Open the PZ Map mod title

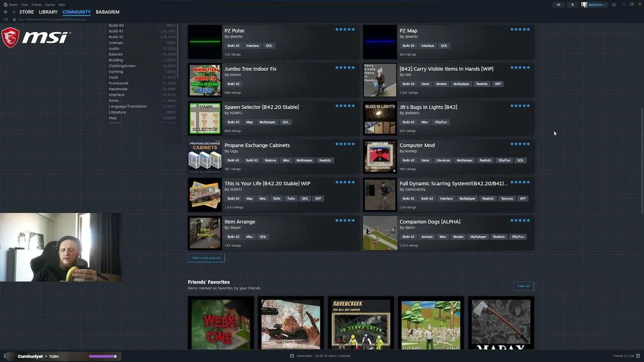(408, 31)
